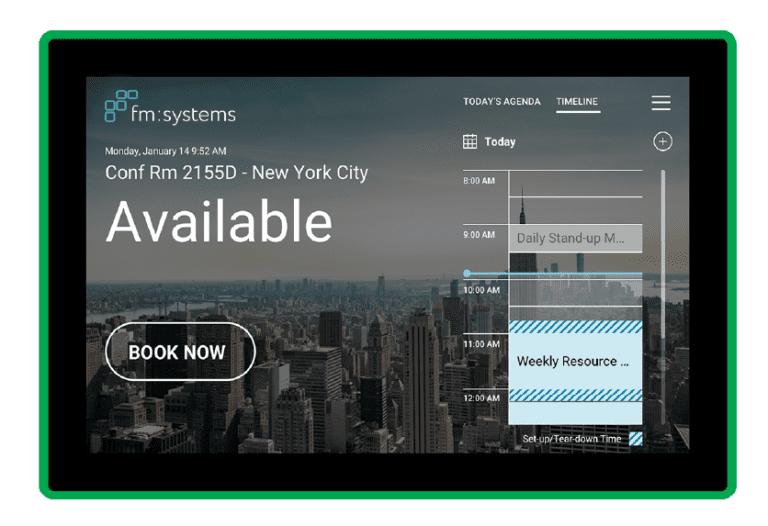Click the fm:systems logo
This screenshot has width=768, height=526.
170,107
